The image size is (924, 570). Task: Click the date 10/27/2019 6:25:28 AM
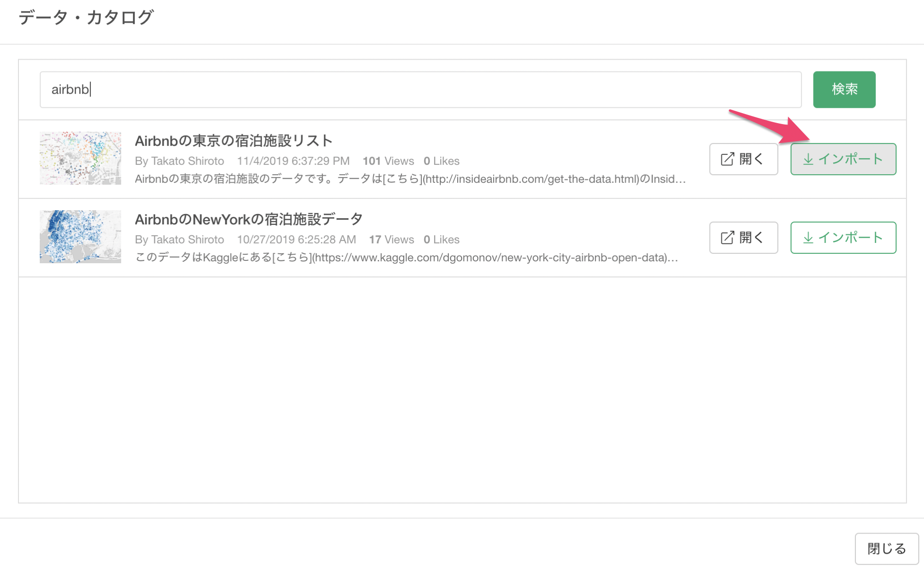coord(297,240)
